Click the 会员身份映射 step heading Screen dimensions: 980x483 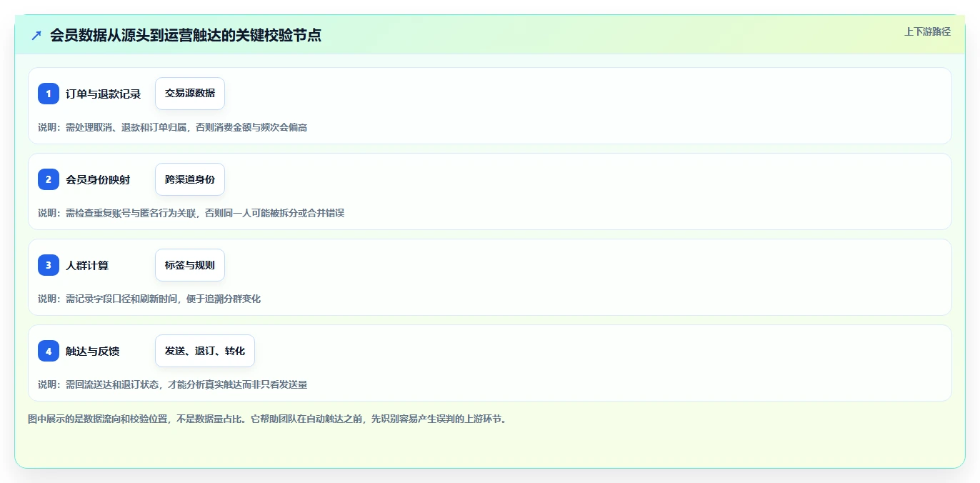coord(98,179)
